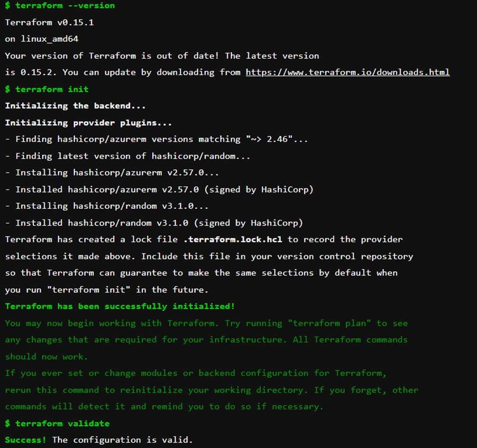477x448 pixels.
Task: Click the bold ".terraform.lock.hcl" filename
Action: [232, 240]
